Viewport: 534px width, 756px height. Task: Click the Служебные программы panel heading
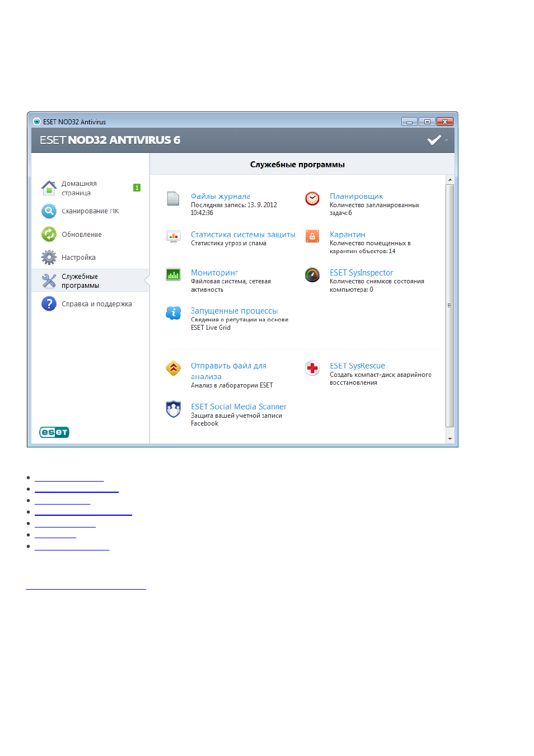coord(297,165)
